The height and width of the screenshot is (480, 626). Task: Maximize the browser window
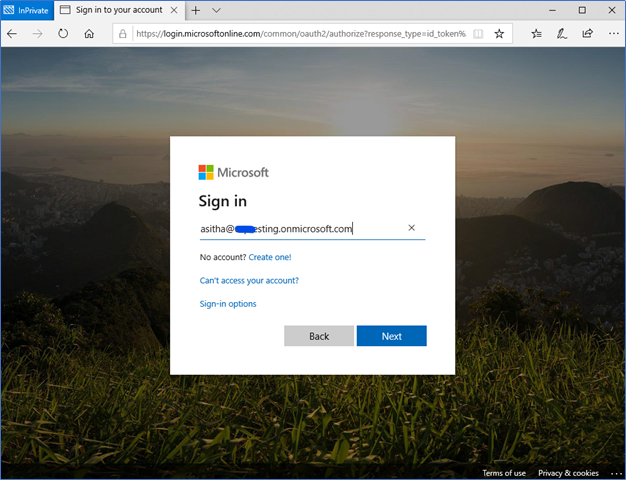point(582,10)
